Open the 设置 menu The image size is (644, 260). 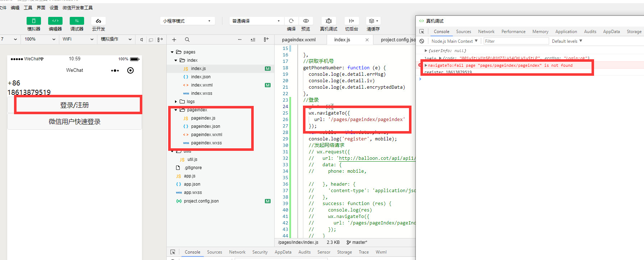[54, 8]
